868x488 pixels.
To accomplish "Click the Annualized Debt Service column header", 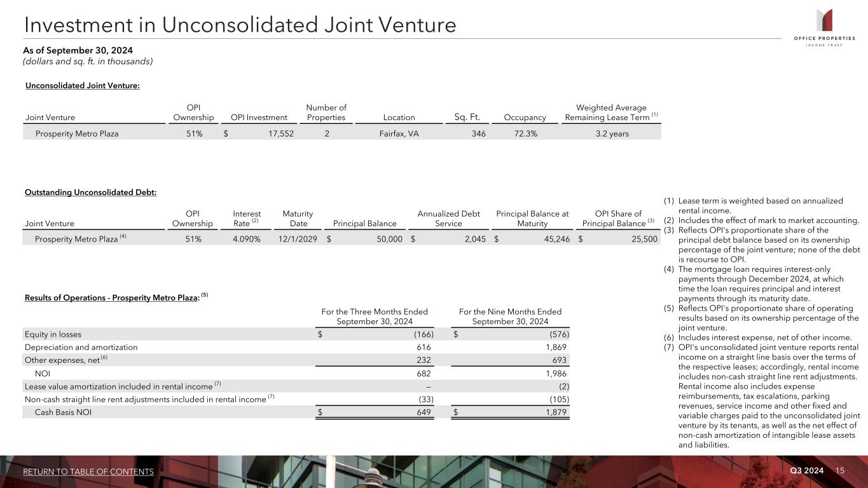I will point(448,219).
